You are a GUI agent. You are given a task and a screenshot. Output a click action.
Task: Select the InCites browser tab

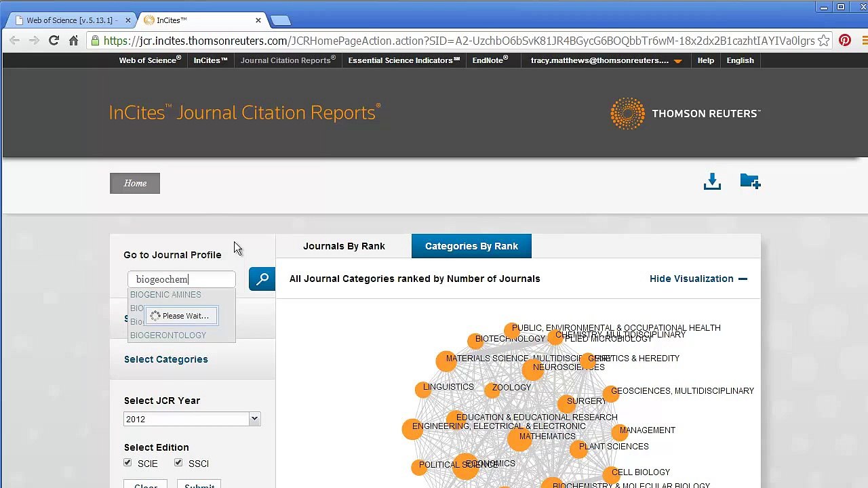(202, 20)
